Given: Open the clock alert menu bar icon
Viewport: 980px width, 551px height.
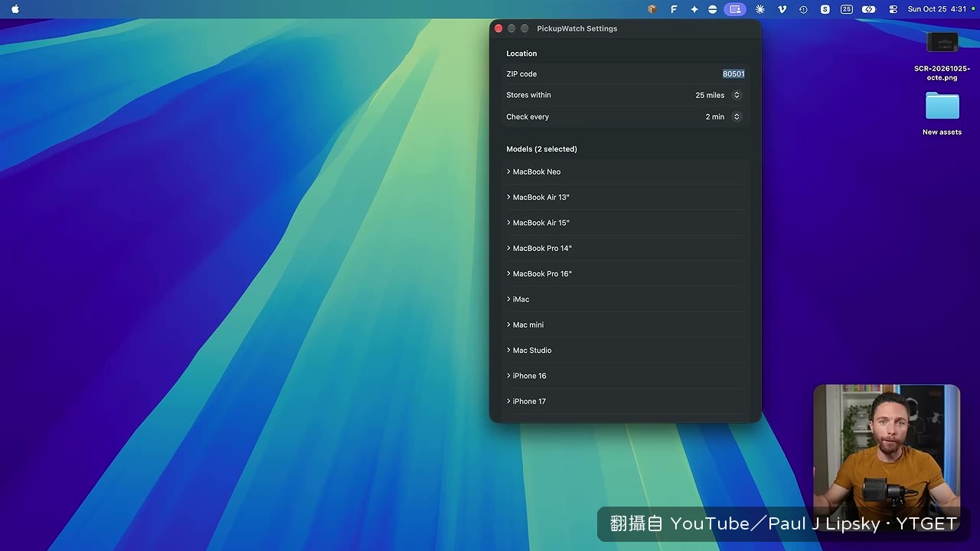Looking at the screenshot, I should (x=803, y=9).
